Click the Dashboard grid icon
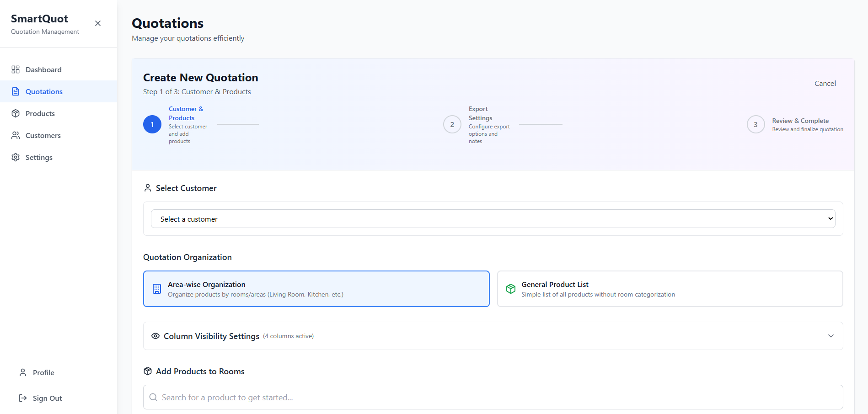The height and width of the screenshot is (414, 868). coord(16,69)
